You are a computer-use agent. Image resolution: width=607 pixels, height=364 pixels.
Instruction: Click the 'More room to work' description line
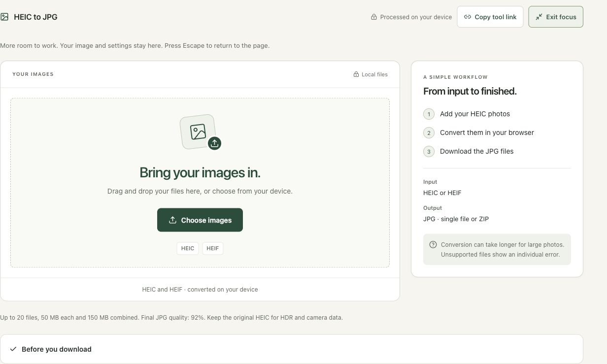click(135, 46)
